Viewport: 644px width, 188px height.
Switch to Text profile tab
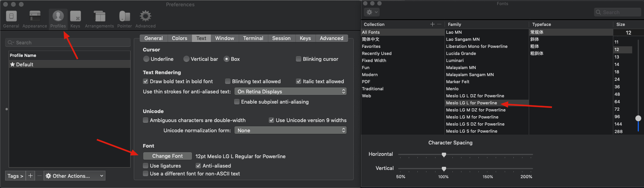click(201, 38)
